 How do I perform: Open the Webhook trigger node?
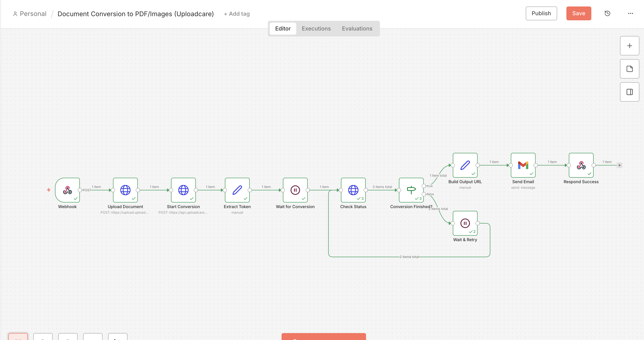coord(67,190)
